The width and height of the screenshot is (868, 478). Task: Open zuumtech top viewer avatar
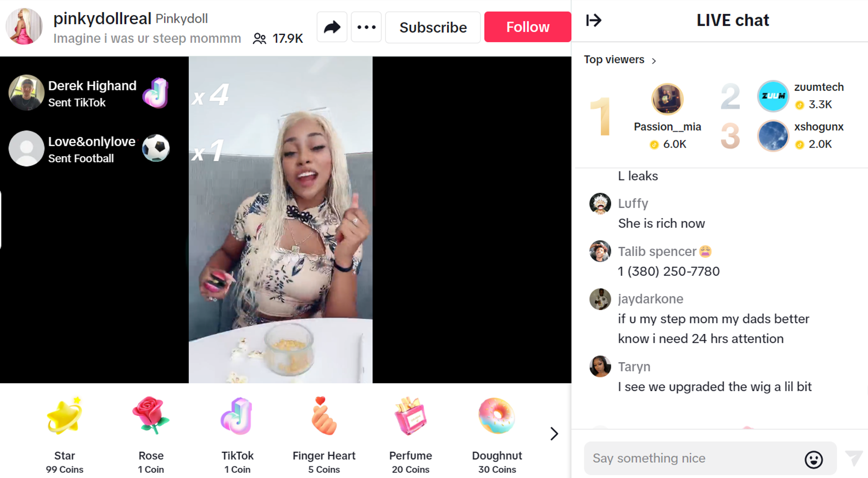pos(773,96)
